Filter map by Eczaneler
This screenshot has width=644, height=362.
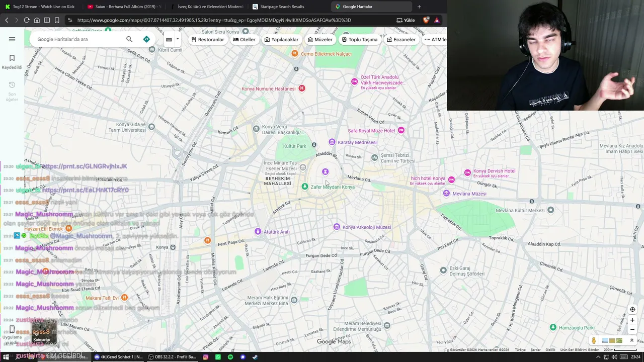pos(401,40)
